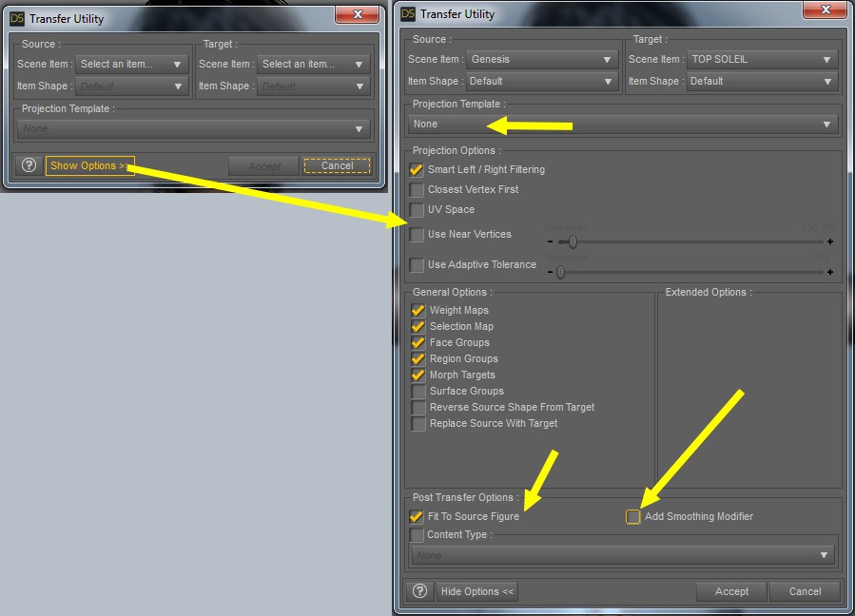The width and height of the screenshot is (855, 616).
Task: Uncheck Region Groups option
Action: tap(418, 358)
